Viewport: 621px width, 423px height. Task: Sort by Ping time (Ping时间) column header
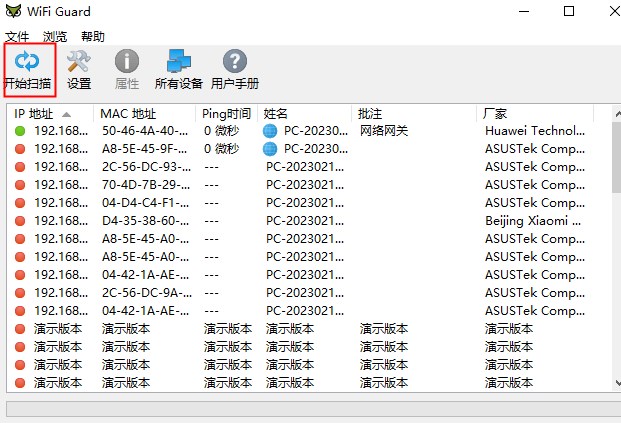pos(227,114)
